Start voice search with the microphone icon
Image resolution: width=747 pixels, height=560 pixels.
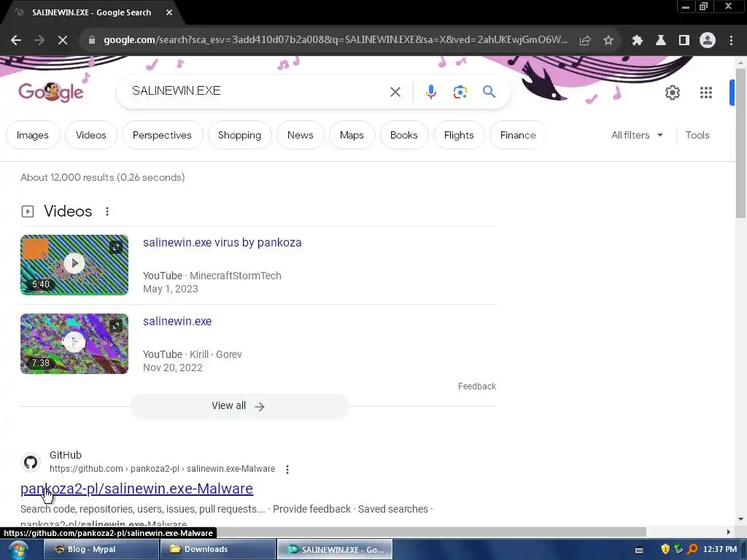click(x=430, y=92)
